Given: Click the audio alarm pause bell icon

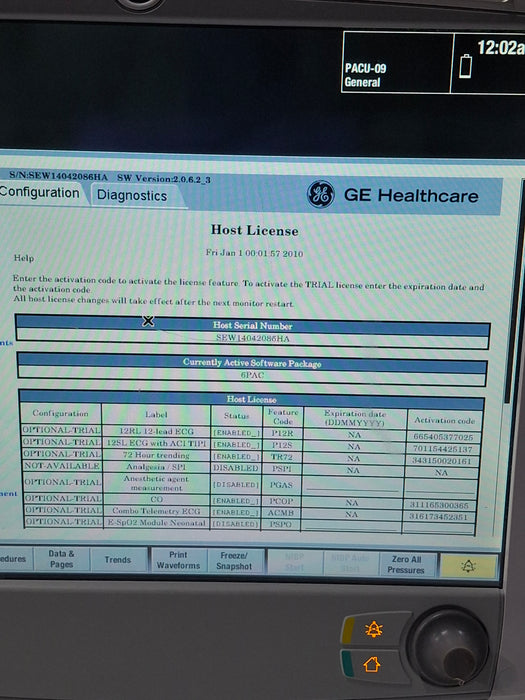Looking at the screenshot, I should click(x=468, y=567).
